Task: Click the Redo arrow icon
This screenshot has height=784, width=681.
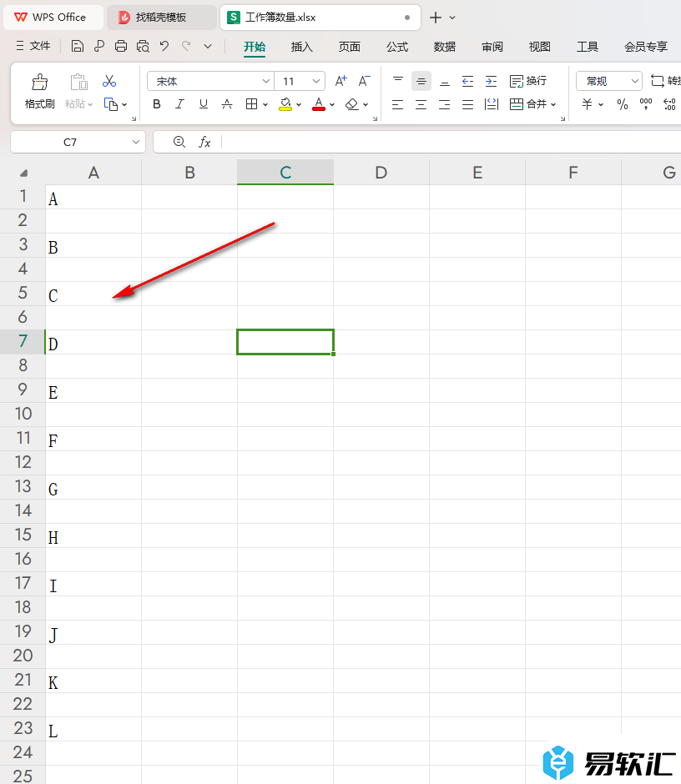Action: click(186, 47)
